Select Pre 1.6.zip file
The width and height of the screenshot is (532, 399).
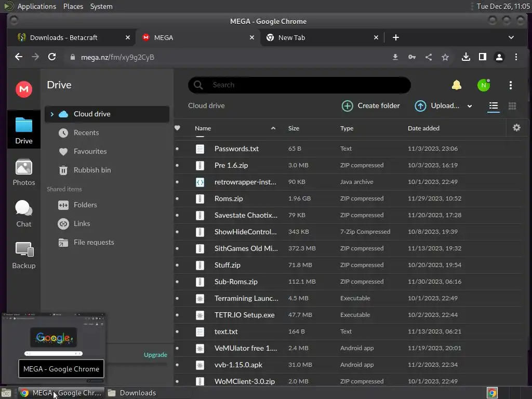[x=348, y=165]
